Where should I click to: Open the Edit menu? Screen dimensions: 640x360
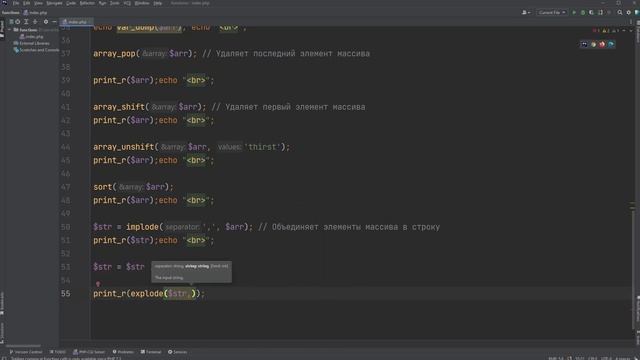[x=26, y=3]
